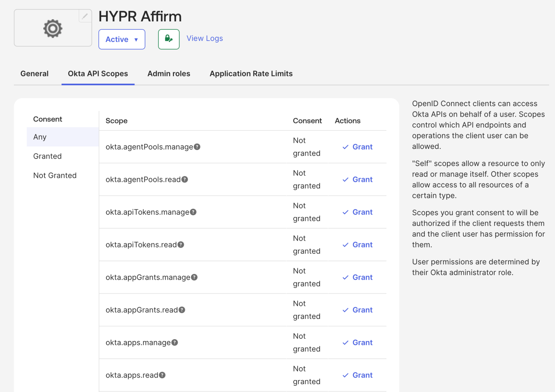Open help icon for okta.apps.manage
This screenshot has width=555, height=392.
click(175, 342)
